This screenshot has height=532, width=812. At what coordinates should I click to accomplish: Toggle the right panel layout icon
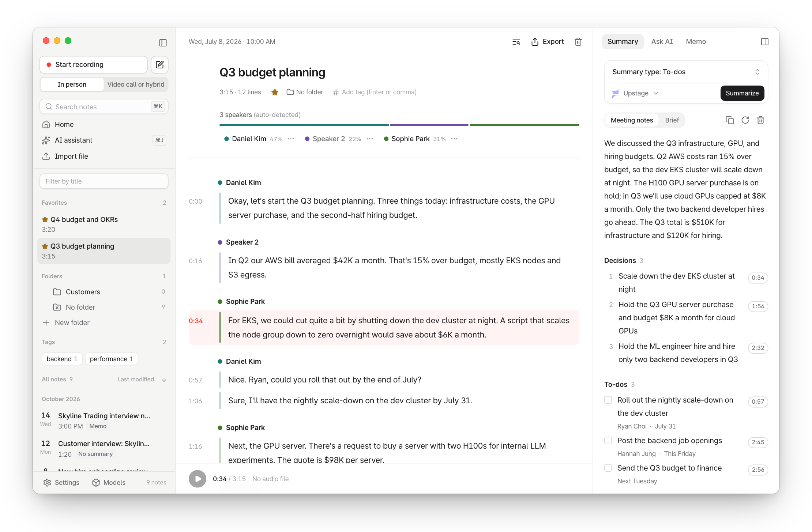pos(765,42)
